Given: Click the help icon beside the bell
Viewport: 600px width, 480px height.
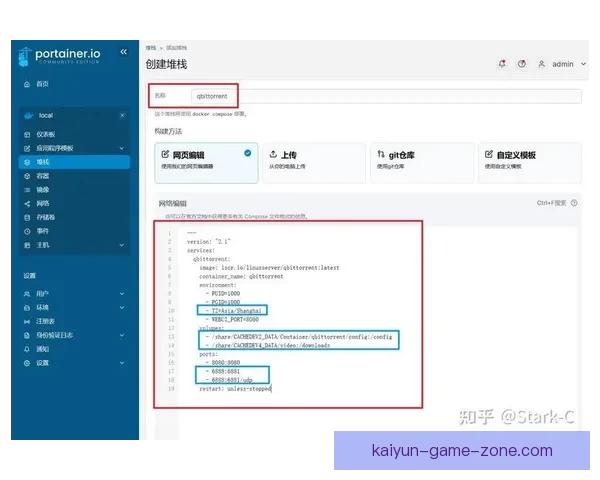Looking at the screenshot, I should coord(521,64).
